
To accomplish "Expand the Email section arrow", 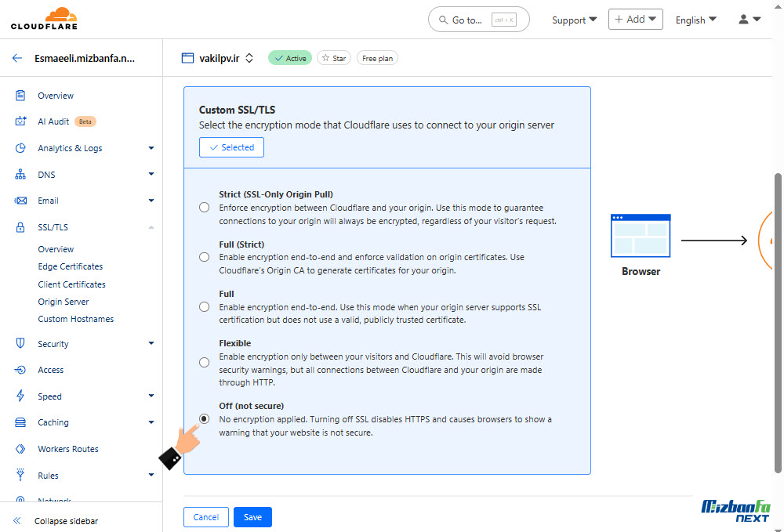I will (151, 201).
